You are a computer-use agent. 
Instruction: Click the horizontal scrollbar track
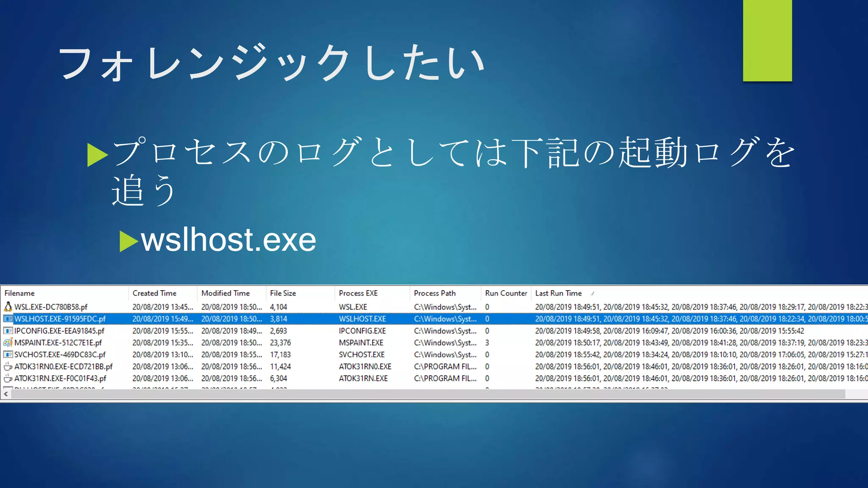(428, 394)
